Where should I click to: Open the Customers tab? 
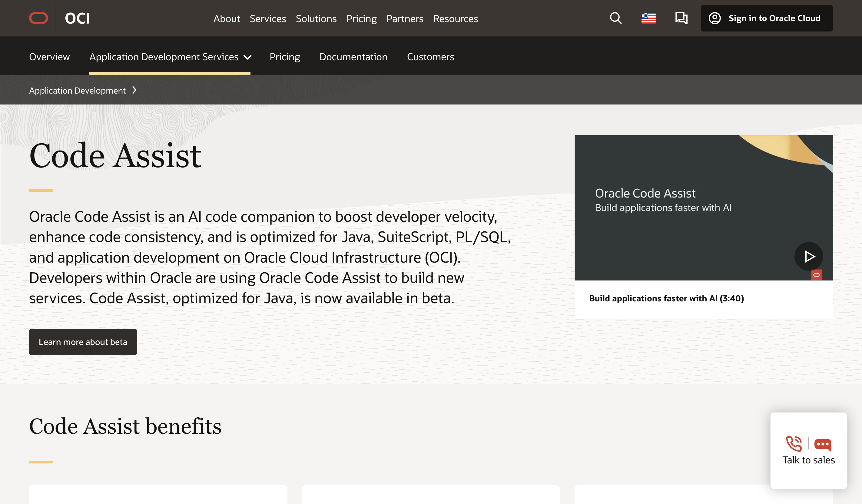[x=430, y=57]
